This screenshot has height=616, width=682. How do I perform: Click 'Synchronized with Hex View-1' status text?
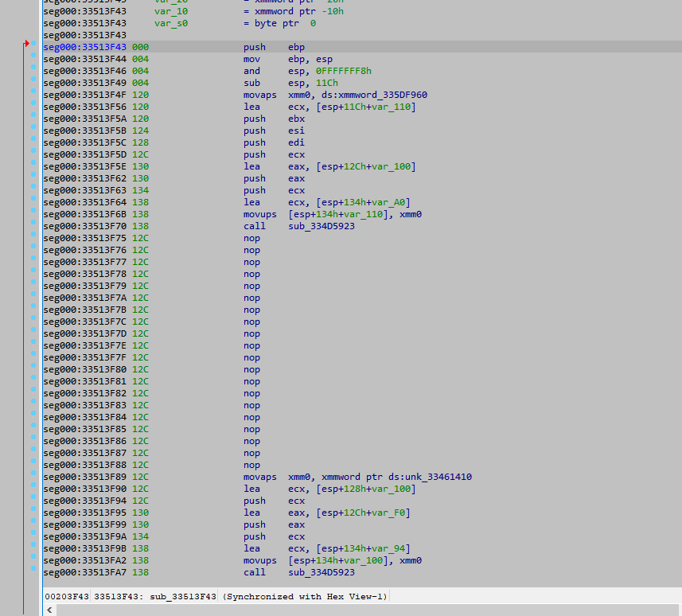pos(305,596)
